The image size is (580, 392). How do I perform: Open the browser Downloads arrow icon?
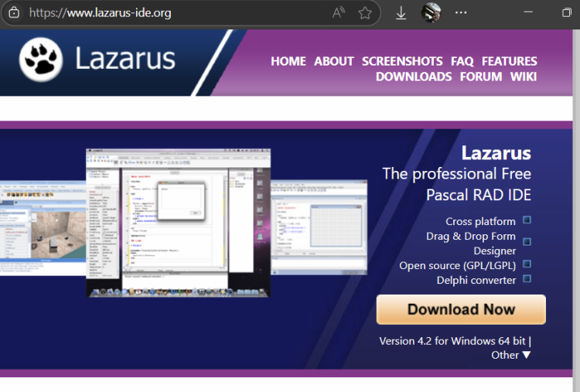pyautogui.click(x=401, y=13)
